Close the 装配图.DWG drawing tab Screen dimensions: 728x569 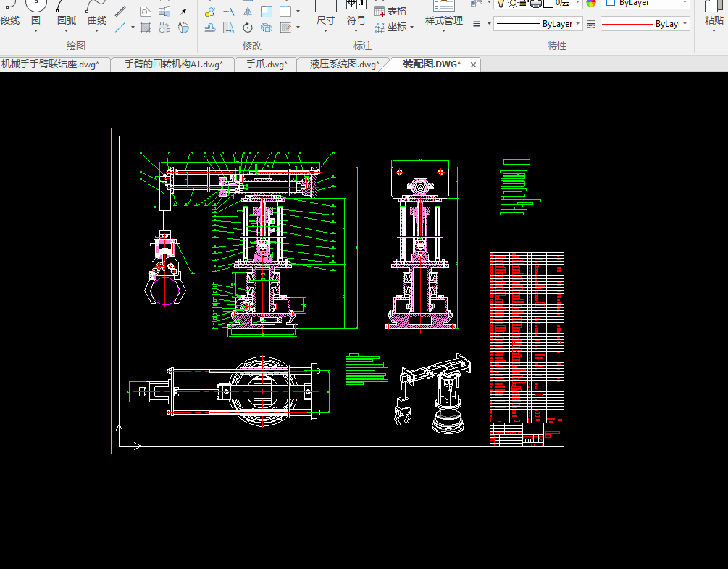[x=474, y=65]
